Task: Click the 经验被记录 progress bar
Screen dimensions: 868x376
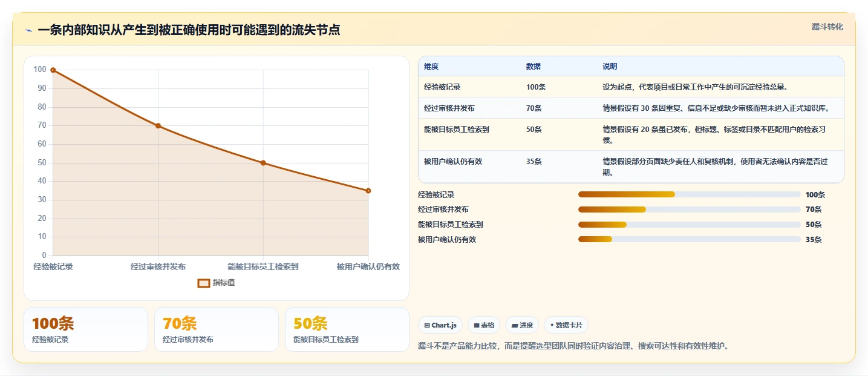Action: (x=690, y=194)
